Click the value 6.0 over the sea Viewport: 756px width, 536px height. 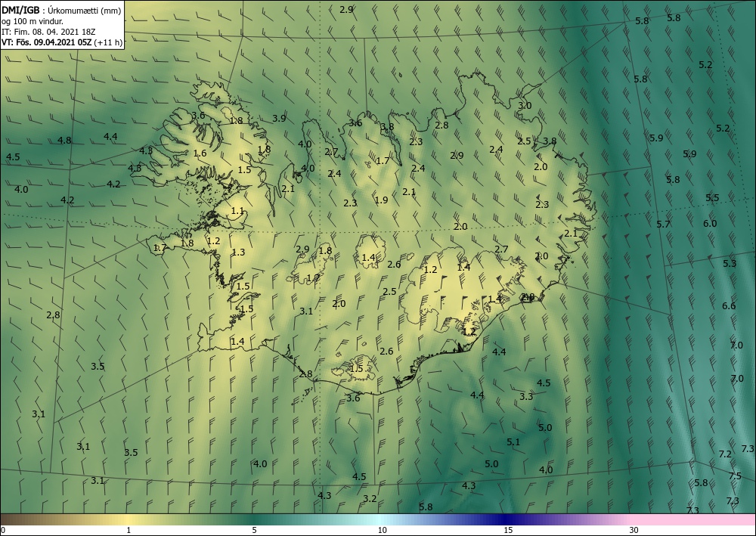pyautogui.click(x=710, y=224)
